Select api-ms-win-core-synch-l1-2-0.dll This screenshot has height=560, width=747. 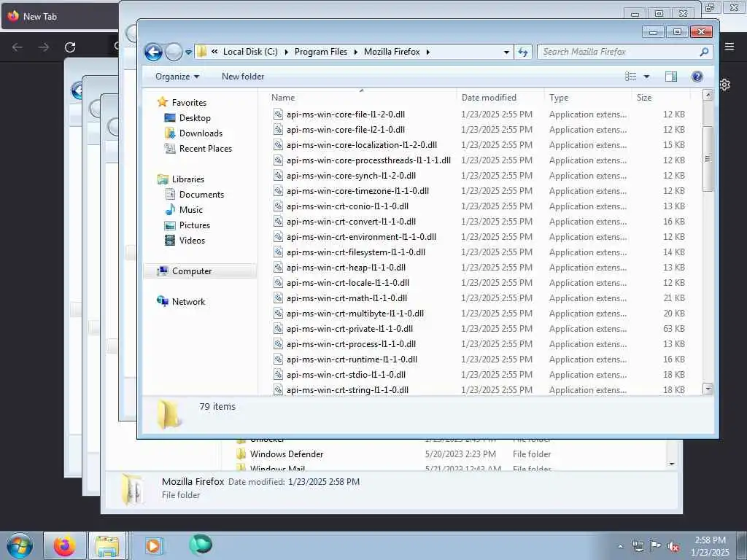click(x=351, y=175)
